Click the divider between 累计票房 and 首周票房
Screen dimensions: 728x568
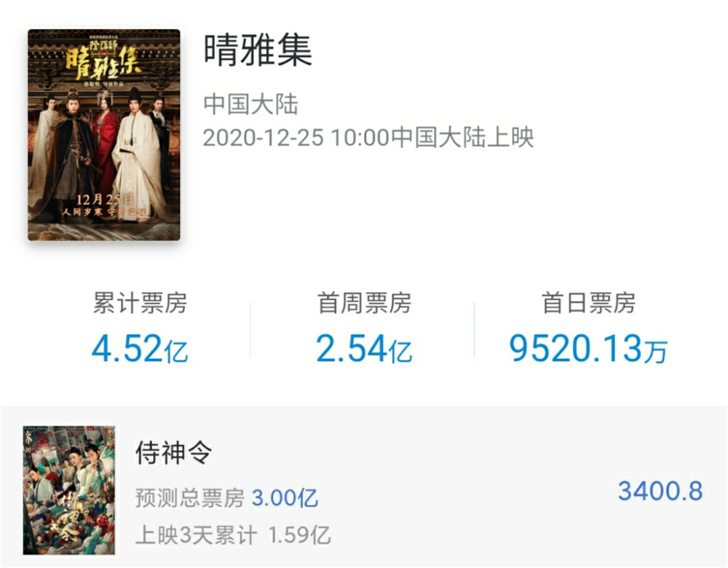click(x=250, y=330)
